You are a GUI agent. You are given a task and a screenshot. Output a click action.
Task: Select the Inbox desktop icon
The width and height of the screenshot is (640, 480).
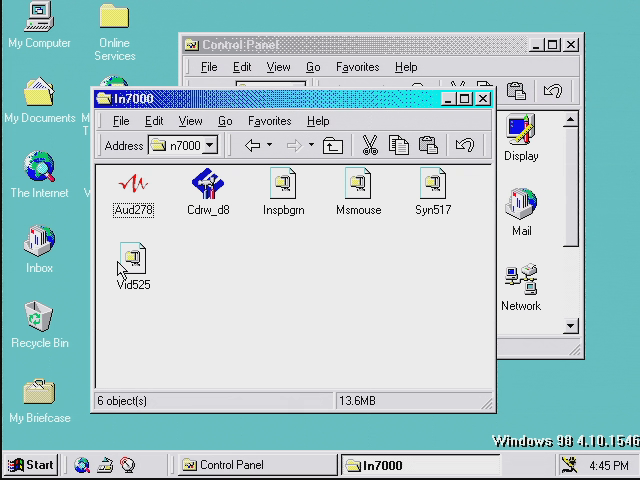pyautogui.click(x=39, y=241)
